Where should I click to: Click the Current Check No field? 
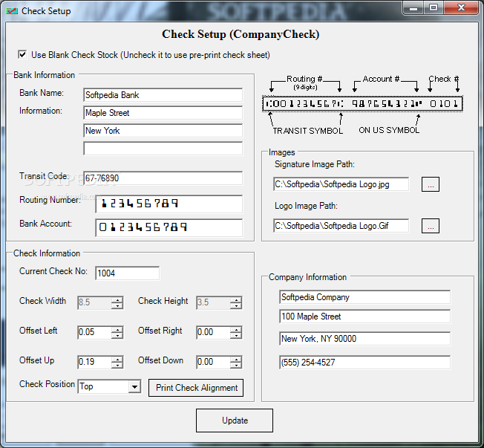click(x=127, y=273)
